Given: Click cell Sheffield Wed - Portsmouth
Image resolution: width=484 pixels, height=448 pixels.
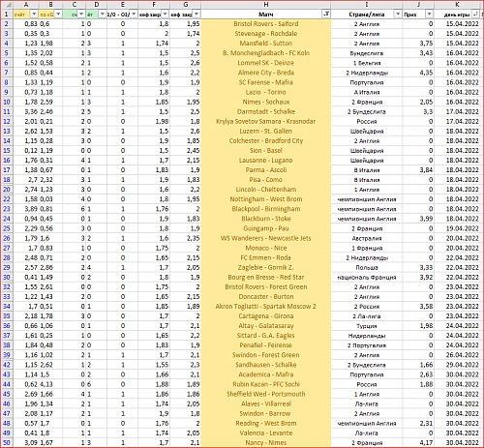Looking at the screenshot, I should click(x=266, y=394).
